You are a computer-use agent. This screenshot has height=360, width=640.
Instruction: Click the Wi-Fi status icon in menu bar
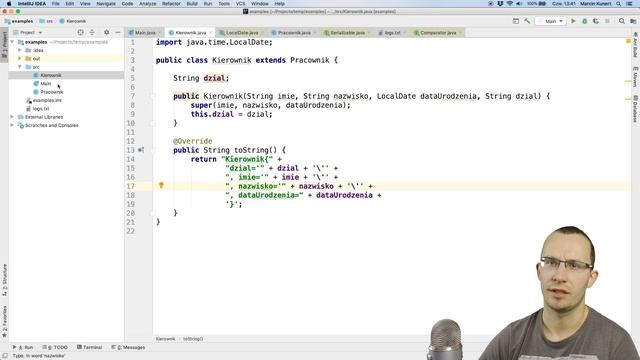pyautogui.click(x=510, y=4)
